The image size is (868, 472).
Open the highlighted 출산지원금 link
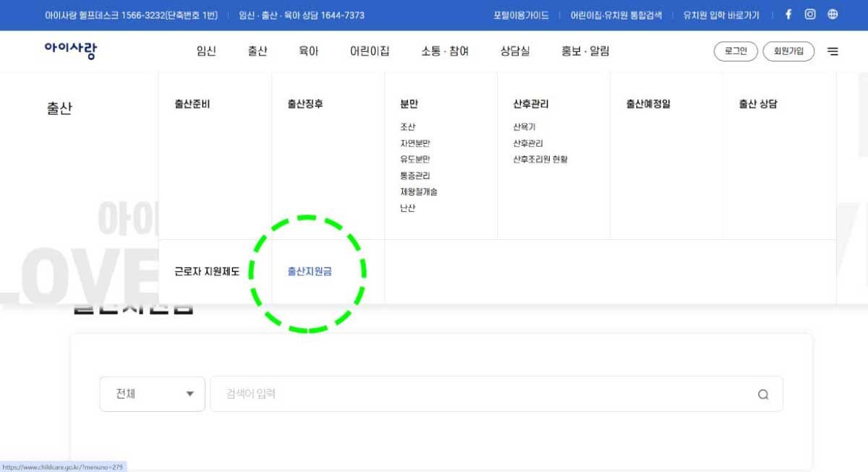point(309,271)
